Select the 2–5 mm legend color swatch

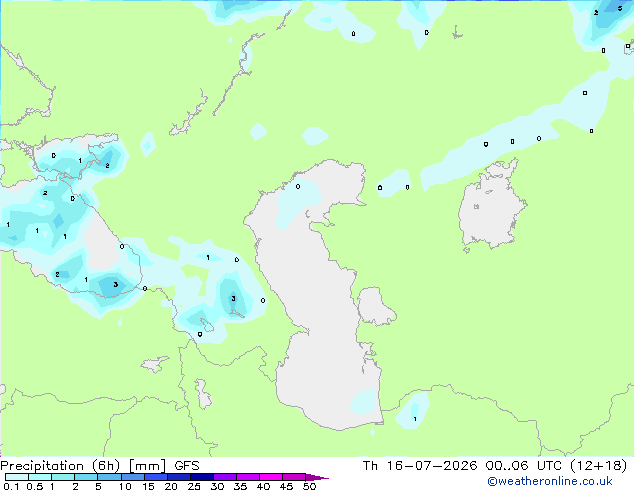86,477
